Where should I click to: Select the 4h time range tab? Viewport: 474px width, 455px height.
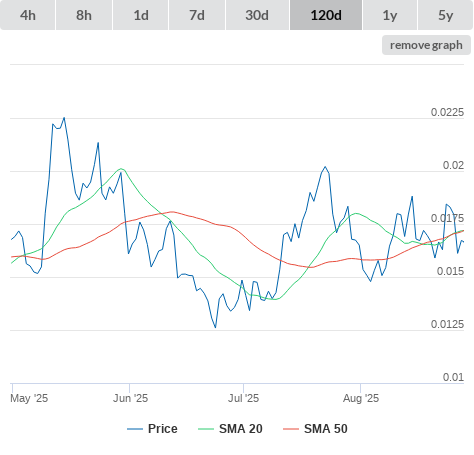(28, 15)
